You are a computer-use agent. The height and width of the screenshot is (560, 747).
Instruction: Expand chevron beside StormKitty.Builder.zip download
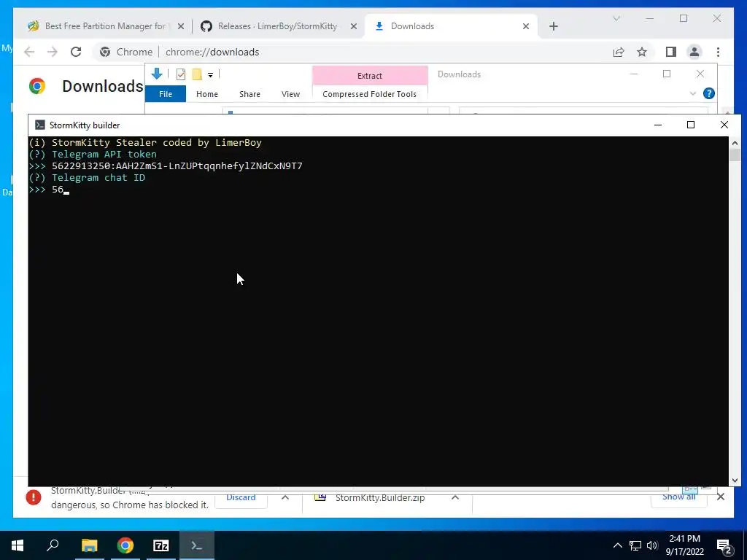(x=455, y=497)
